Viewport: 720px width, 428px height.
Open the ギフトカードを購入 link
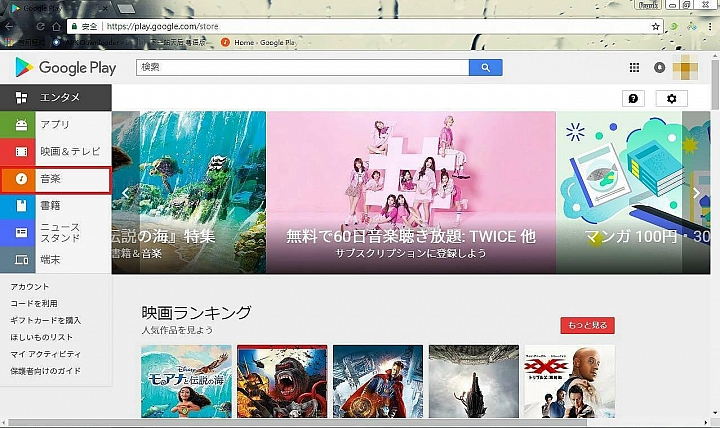pyautogui.click(x=45, y=321)
